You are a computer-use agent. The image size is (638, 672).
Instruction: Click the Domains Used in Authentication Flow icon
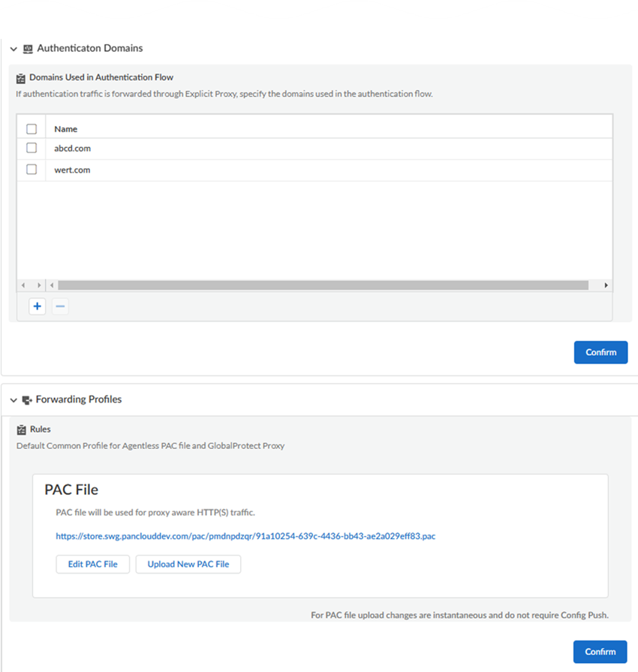coord(21,77)
